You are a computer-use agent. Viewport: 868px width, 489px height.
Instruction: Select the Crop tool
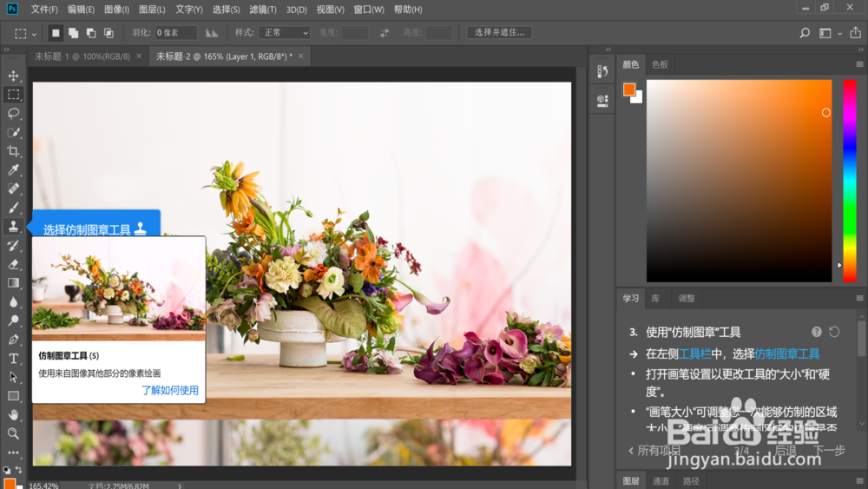coord(13,150)
